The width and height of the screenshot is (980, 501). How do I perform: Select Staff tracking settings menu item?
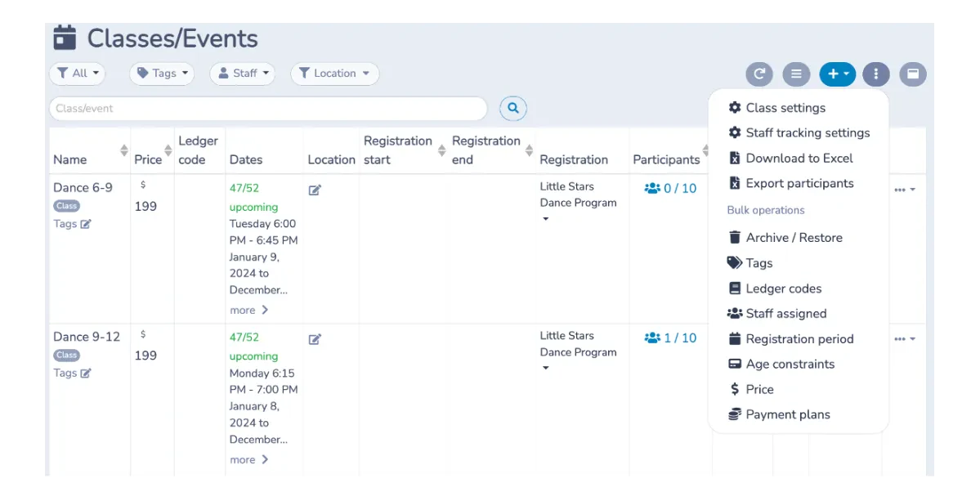coord(799,132)
